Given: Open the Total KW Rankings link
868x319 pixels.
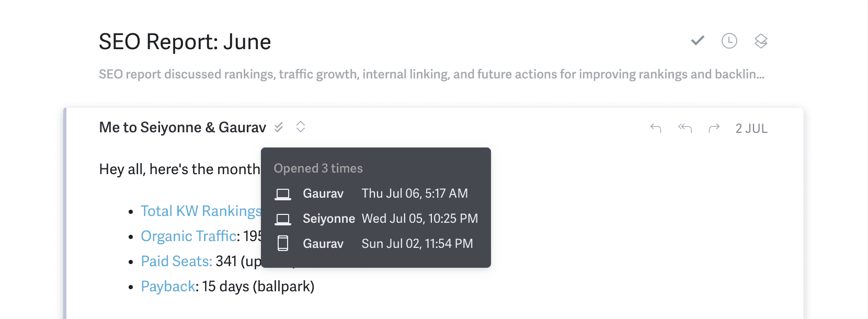Looking at the screenshot, I should pyautogui.click(x=201, y=211).
